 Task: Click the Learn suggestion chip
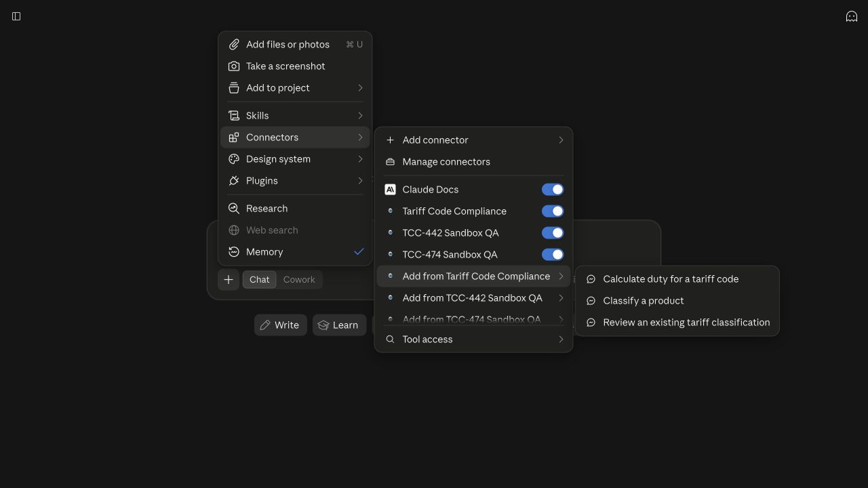tap(339, 325)
